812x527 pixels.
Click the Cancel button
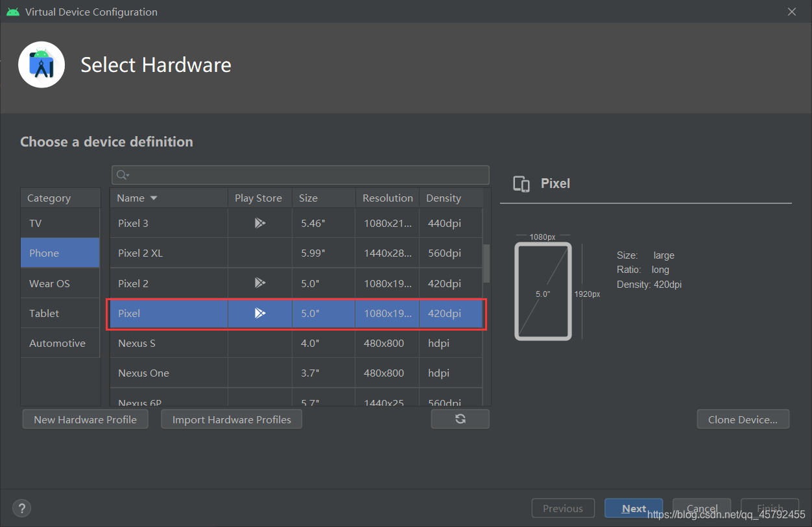coord(702,508)
